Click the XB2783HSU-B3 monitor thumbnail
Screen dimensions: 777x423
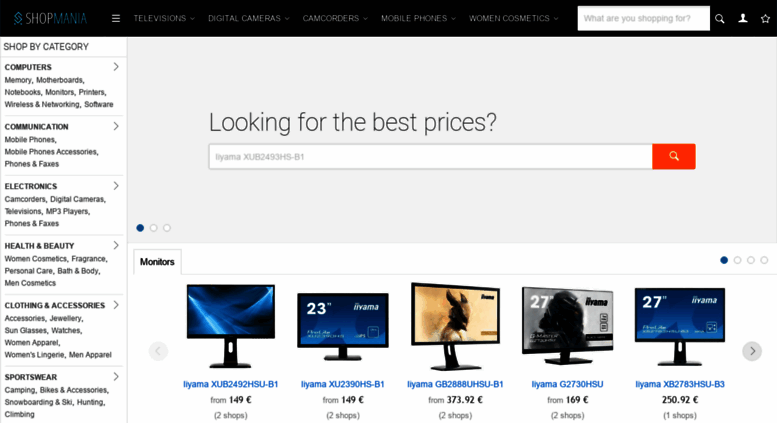680,326
